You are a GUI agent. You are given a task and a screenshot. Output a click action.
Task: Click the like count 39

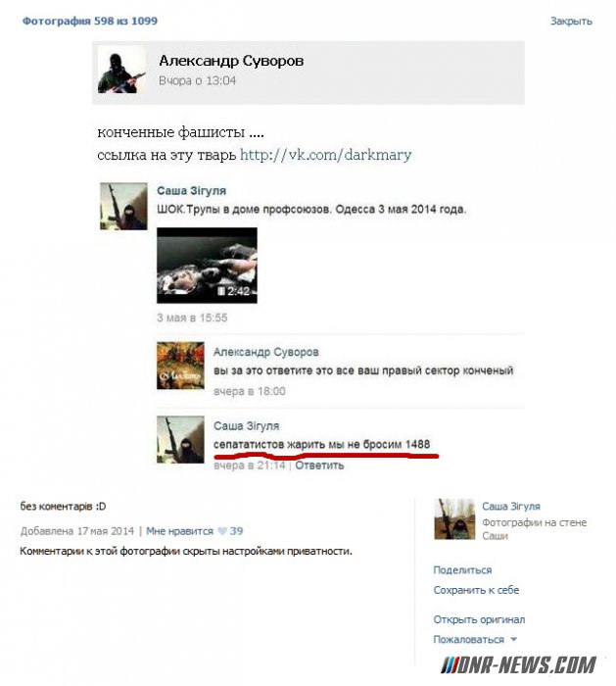tap(236, 531)
